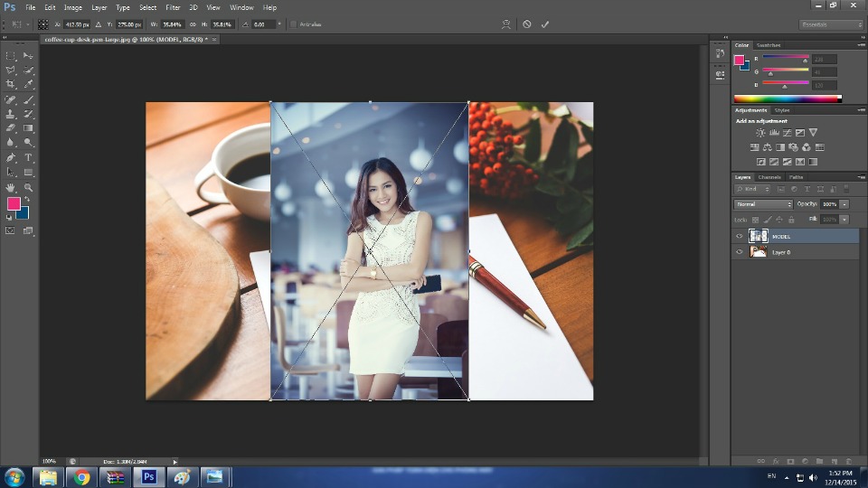Add a Brightness/Contrast adjustment
This screenshot has height=488, width=868.
(760, 133)
